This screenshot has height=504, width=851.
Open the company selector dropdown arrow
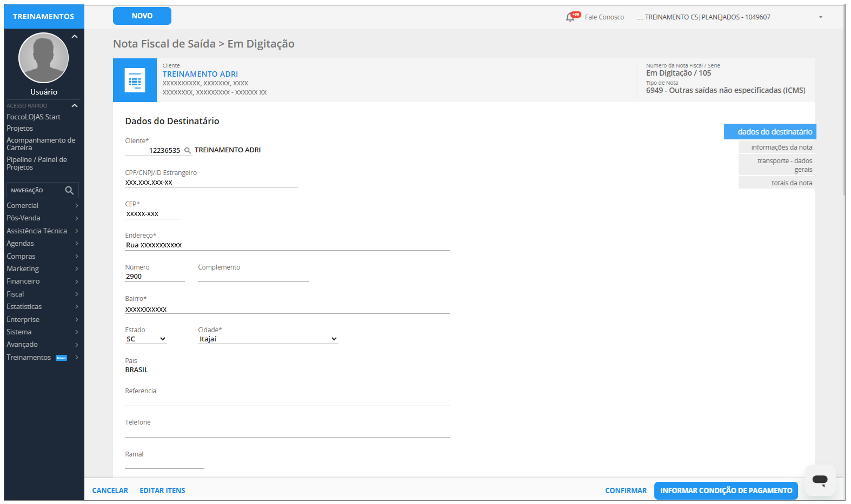[x=820, y=17]
